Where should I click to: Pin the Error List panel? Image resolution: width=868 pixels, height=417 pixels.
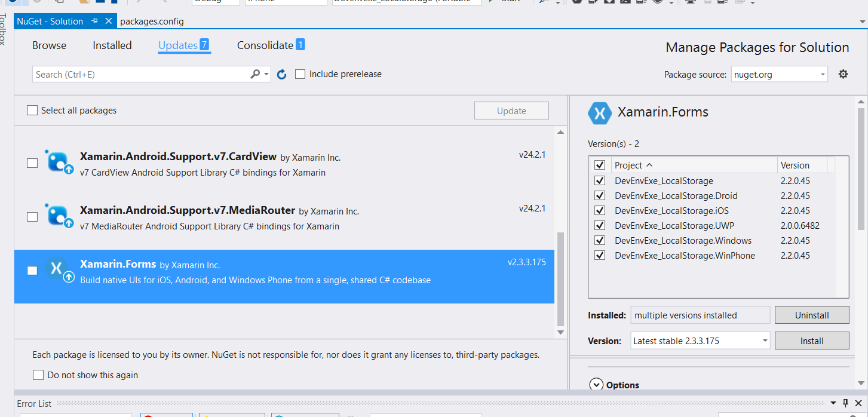[x=845, y=403]
